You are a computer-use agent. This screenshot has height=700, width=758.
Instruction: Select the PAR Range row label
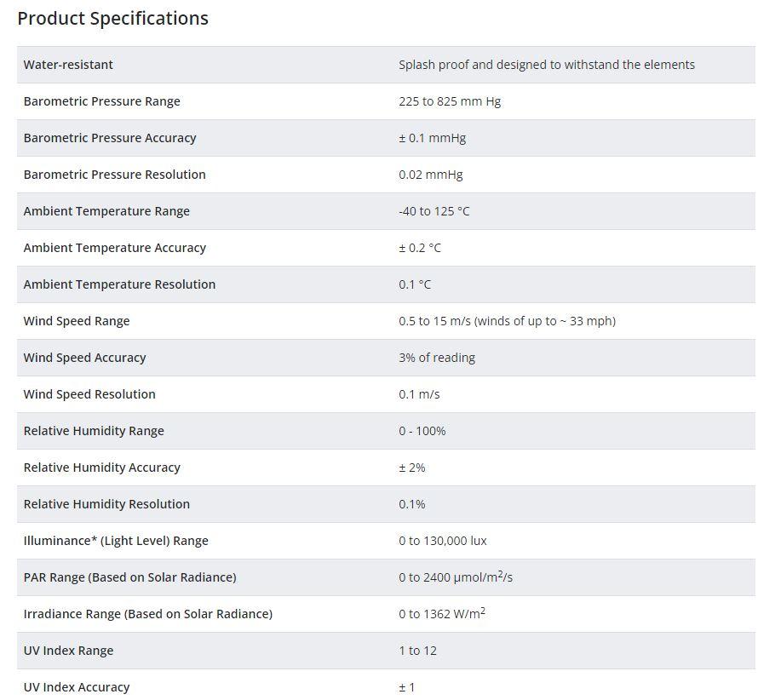click(129, 577)
